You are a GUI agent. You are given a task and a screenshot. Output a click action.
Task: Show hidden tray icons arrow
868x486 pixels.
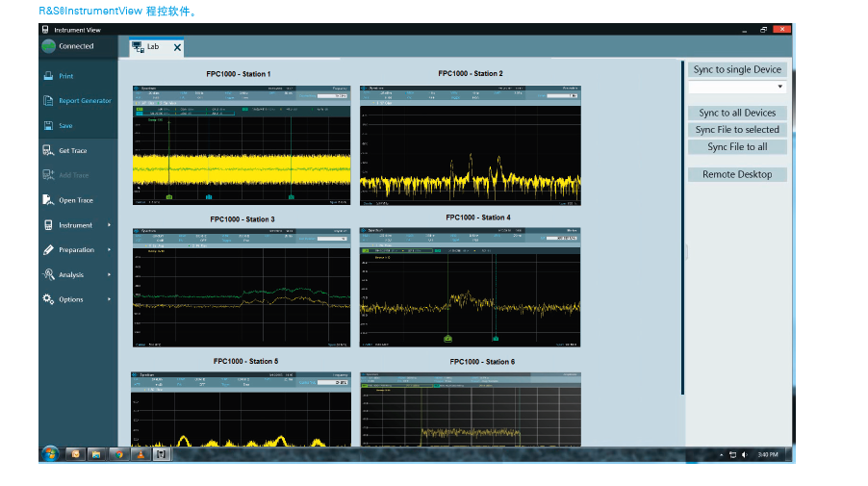coord(722,455)
